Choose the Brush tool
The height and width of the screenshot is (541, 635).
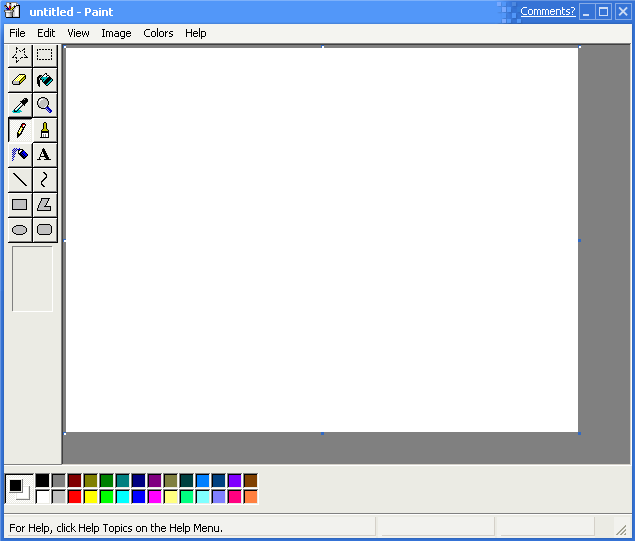pos(45,130)
